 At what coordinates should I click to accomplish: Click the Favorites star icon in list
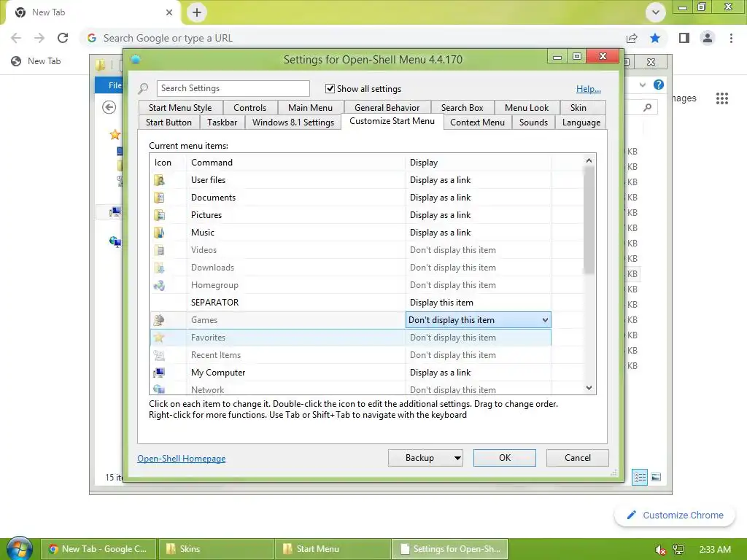[x=159, y=338]
